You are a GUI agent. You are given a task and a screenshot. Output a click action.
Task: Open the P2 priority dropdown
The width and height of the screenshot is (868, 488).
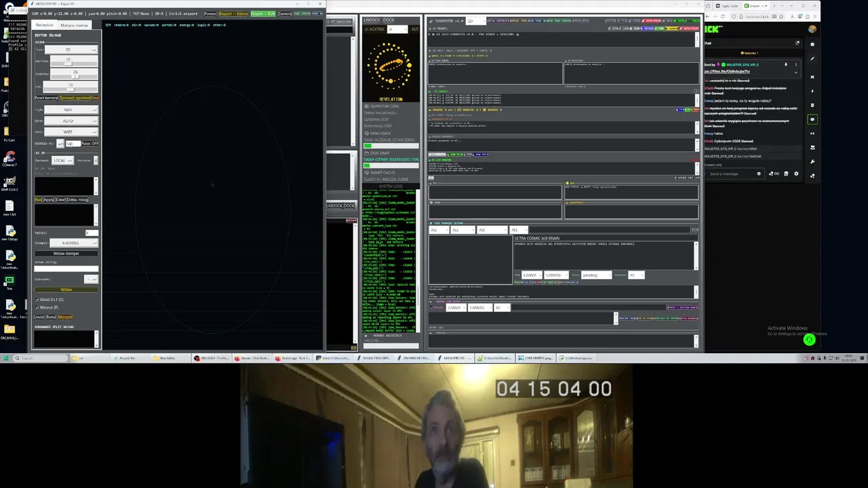[x=502, y=308]
